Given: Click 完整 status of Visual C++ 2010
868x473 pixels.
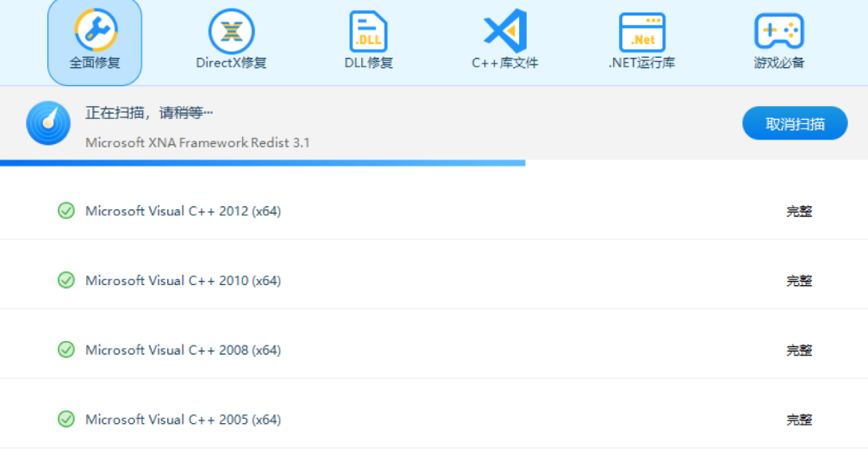Looking at the screenshot, I should coord(799,281).
